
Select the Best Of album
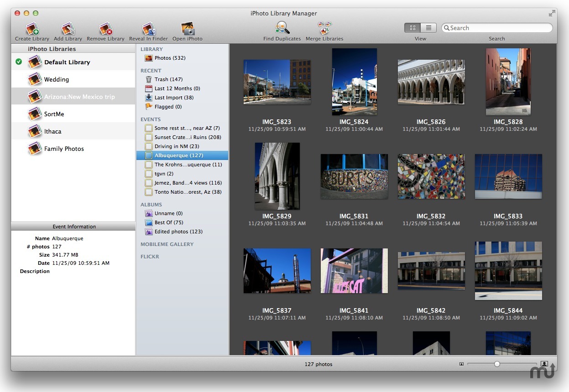pos(168,222)
